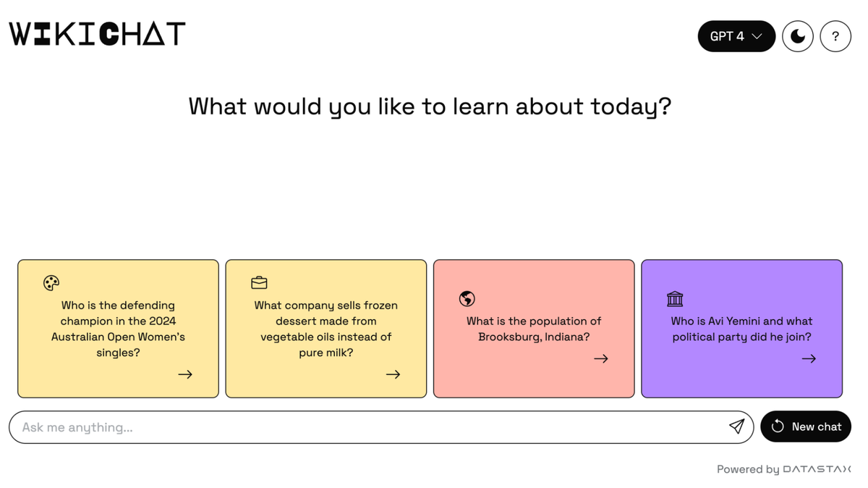
Task: Toggle dark mode with the moon icon
Action: 798,36
